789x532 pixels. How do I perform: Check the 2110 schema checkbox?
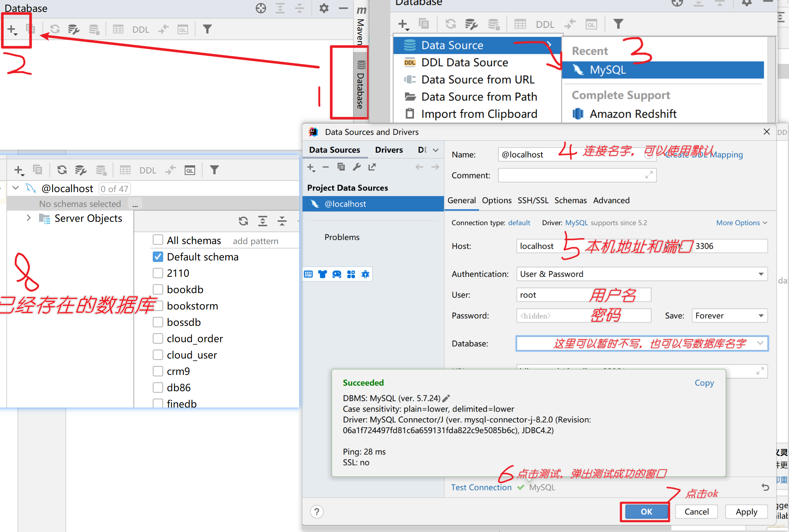(158, 273)
